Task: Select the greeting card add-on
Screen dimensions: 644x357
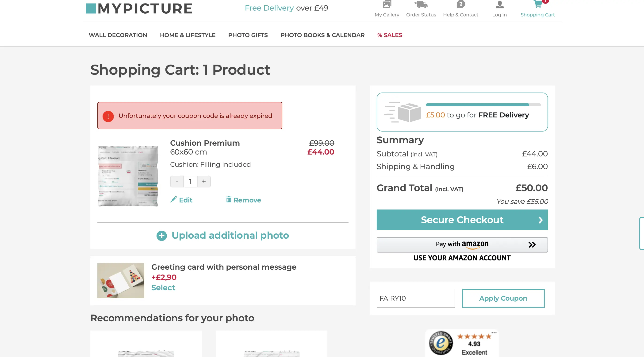Action: point(163,288)
